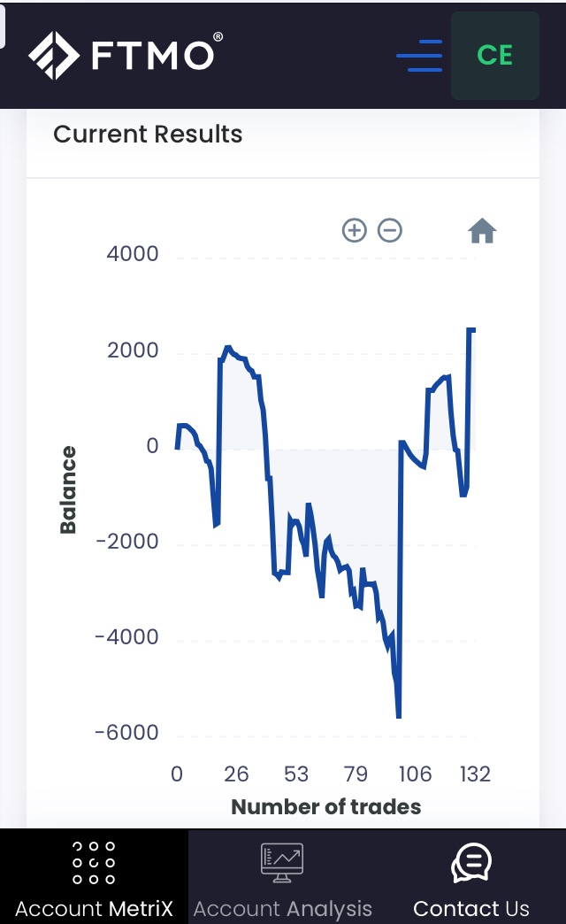Click the FTMO logo
The width and height of the screenshot is (566, 924).
125,55
